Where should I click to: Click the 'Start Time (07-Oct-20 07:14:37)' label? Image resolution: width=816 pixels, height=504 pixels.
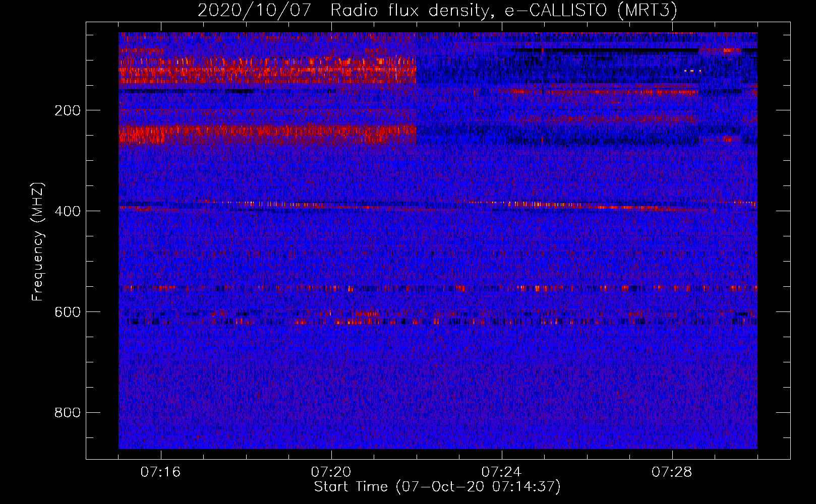(x=437, y=487)
